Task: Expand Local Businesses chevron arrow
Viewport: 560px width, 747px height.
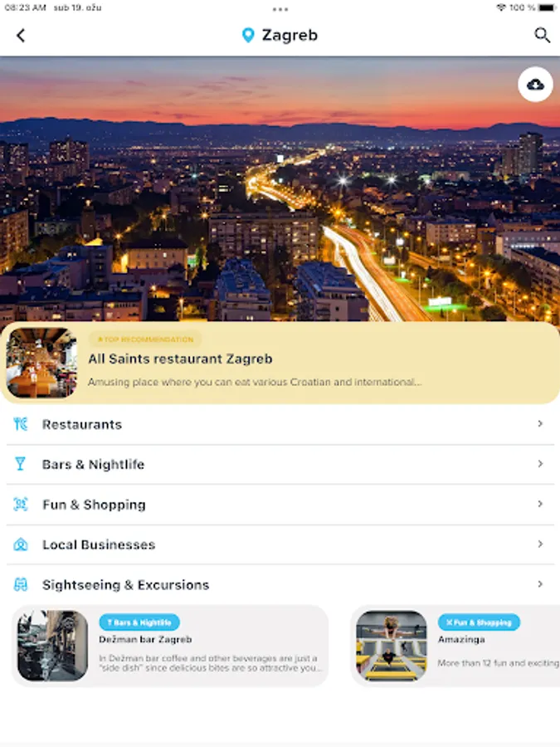Action: (540, 544)
